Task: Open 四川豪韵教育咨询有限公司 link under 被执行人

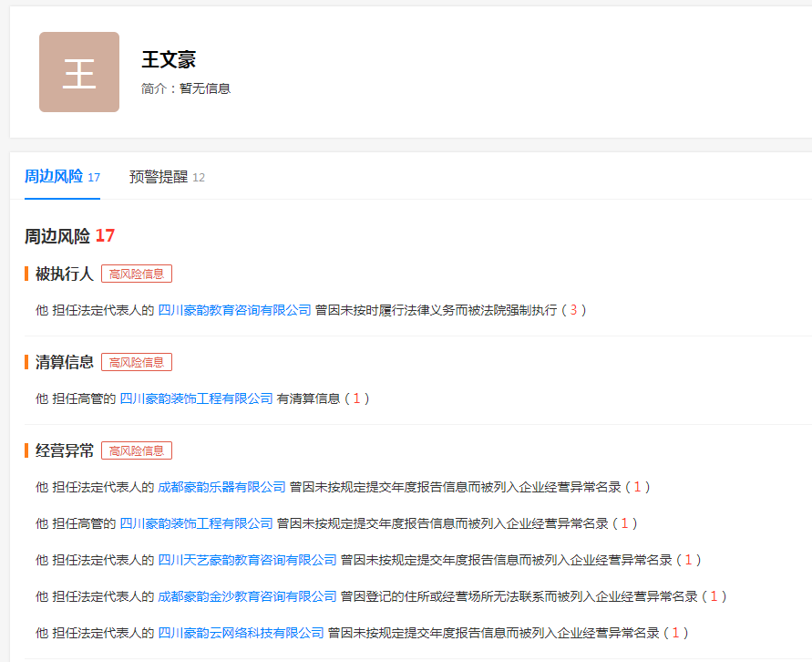Action: [234, 310]
